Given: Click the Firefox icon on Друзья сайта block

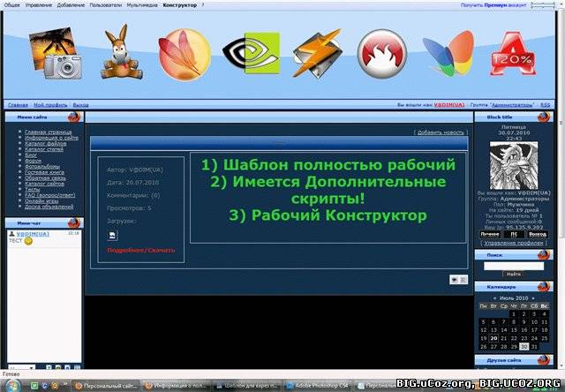Looking at the screenshot, I should pos(544,360).
